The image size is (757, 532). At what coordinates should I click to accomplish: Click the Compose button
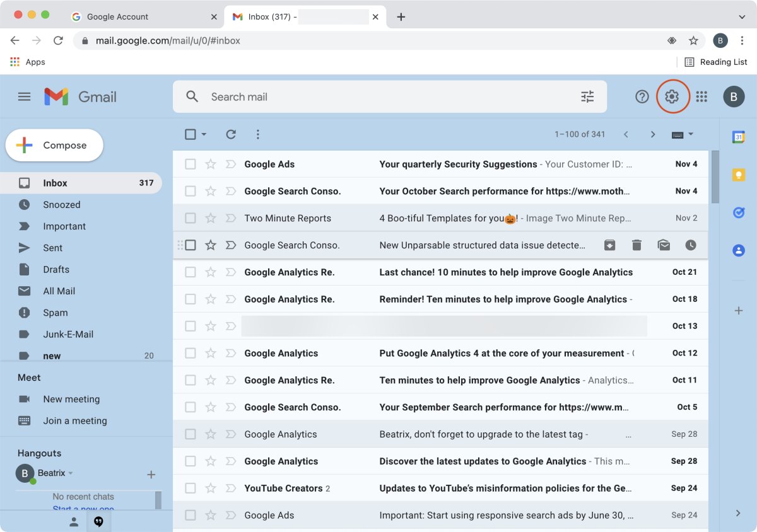(x=54, y=146)
